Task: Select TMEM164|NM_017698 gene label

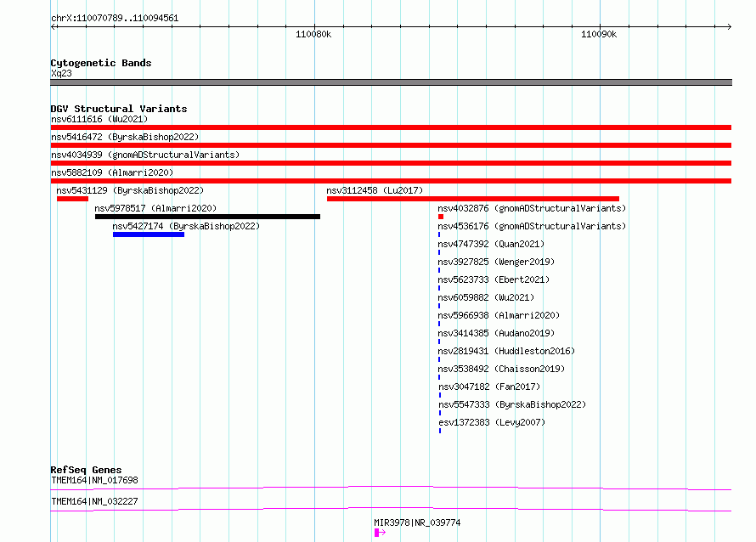Action: coord(94,480)
